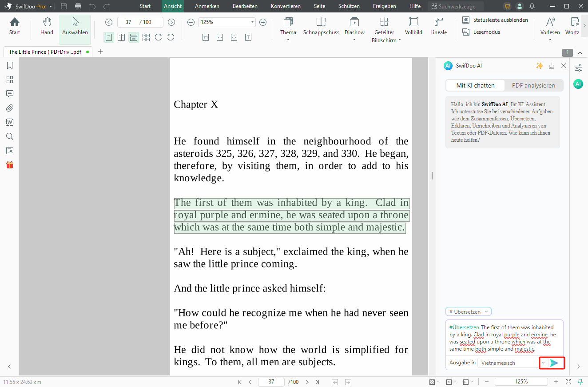This screenshot has height=387, width=588.
Task: Rotate page counterclockwise
Action: click(x=171, y=37)
